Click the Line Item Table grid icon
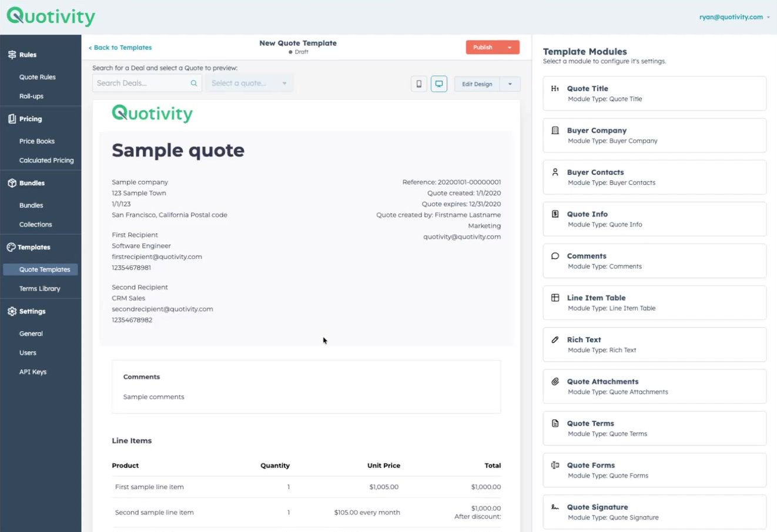The image size is (777, 532). click(555, 298)
